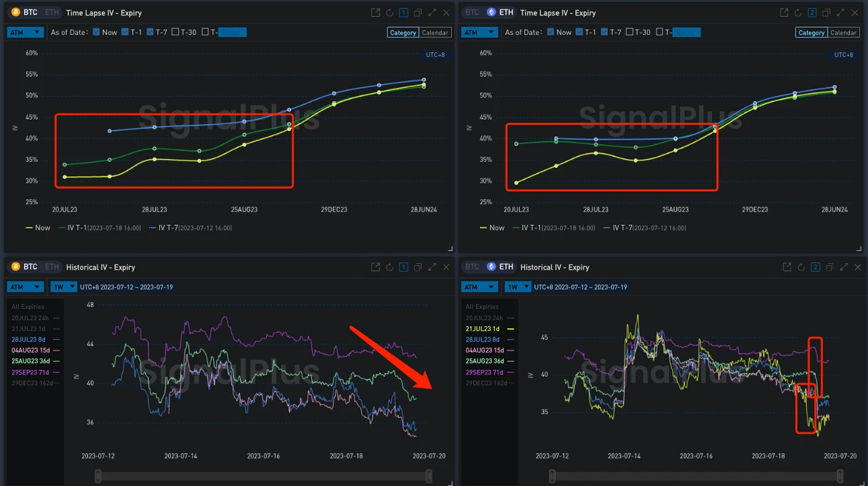The image size is (868, 486).
Task: Click the T- custom days Enter field in ETH Time Lapse
Action: point(686,32)
